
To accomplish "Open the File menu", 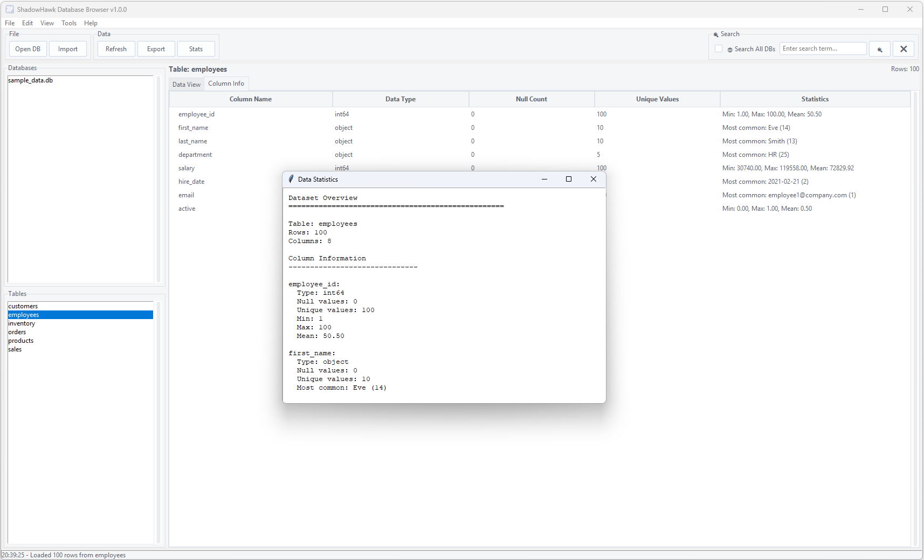I will (10, 23).
